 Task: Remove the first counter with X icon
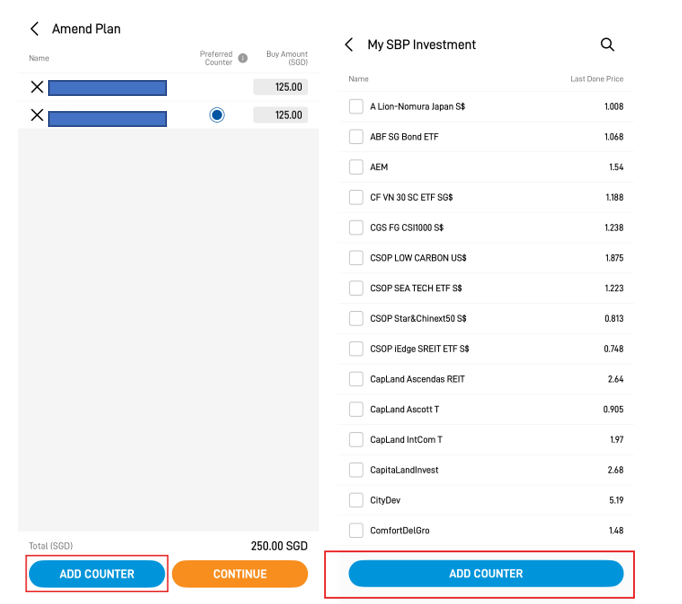pyautogui.click(x=37, y=87)
